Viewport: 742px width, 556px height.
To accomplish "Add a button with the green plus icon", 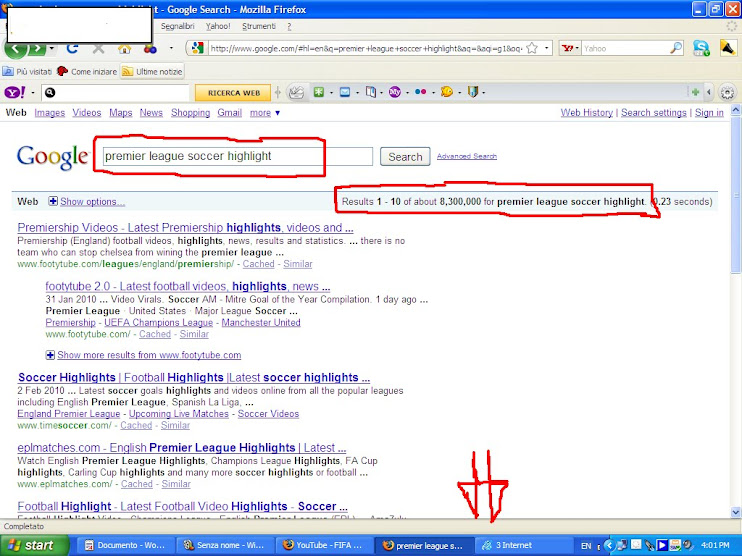I will pyautogui.click(x=695, y=92).
